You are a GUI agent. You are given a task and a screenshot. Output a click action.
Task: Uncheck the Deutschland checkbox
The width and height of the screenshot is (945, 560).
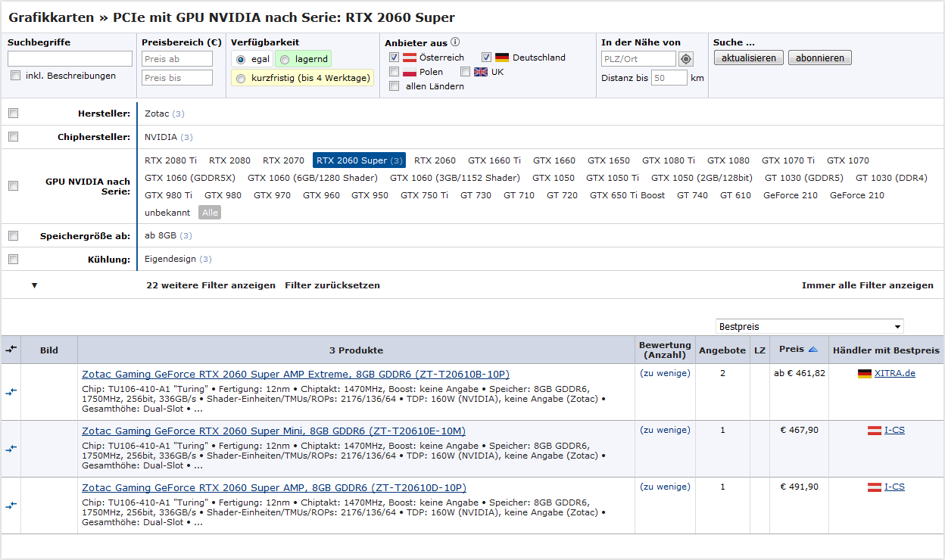tap(486, 58)
